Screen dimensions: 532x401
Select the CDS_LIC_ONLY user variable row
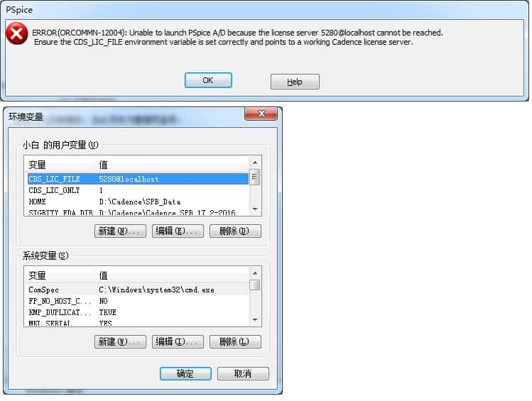click(x=138, y=190)
